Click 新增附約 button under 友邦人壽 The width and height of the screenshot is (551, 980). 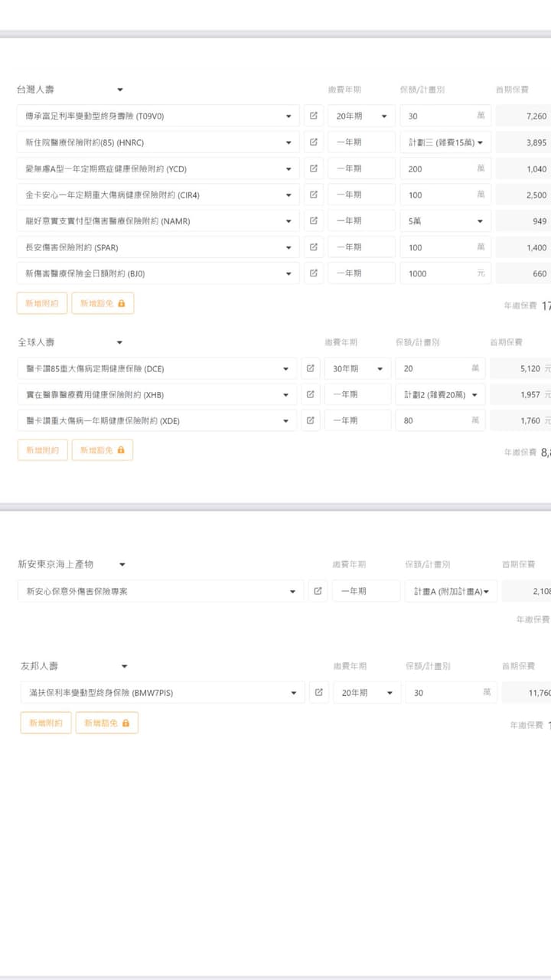pyautogui.click(x=46, y=723)
